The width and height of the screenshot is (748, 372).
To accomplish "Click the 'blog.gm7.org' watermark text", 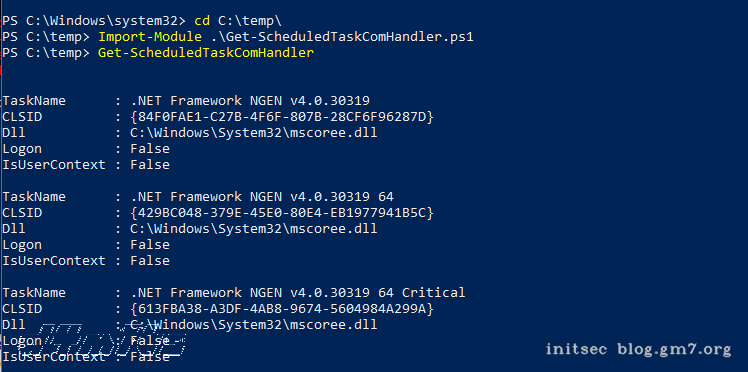I will 674,350.
